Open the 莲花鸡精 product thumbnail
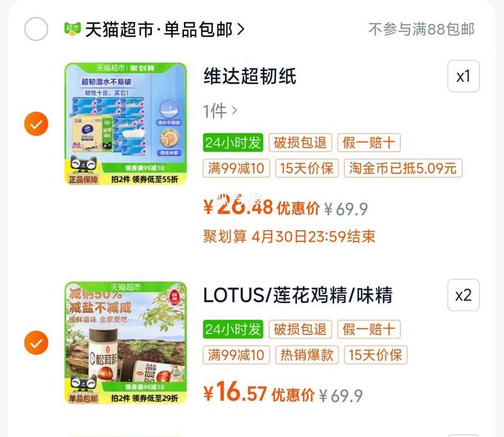Image resolution: width=504 pixels, height=437 pixels. tap(125, 343)
